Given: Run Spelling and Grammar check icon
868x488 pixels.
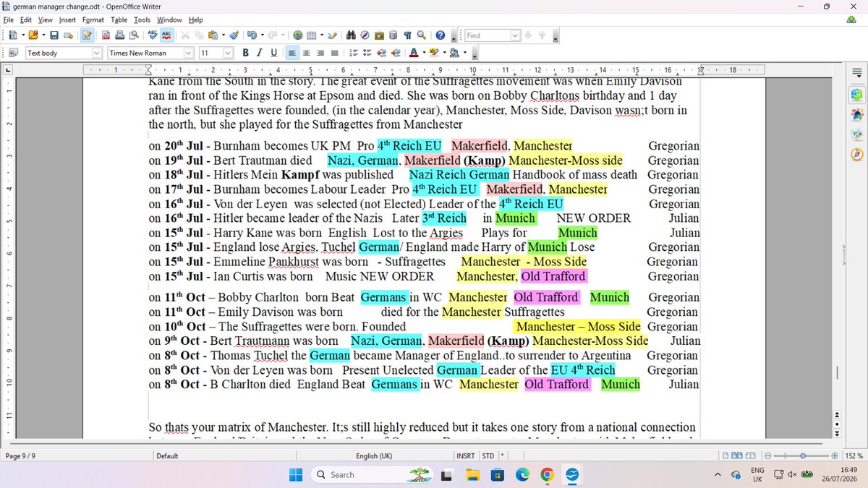Looking at the screenshot, I should pyautogui.click(x=153, y=35).
